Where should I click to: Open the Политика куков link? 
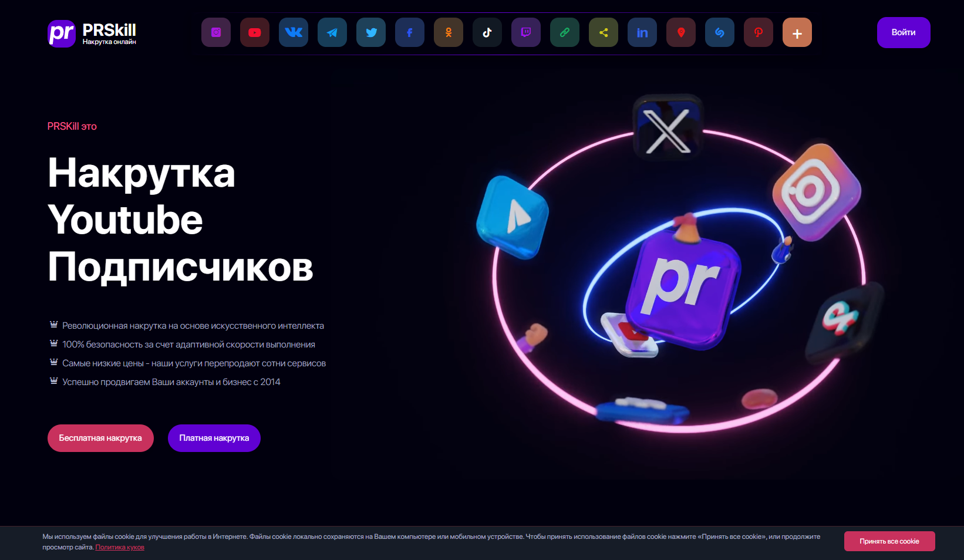[120, 547]
